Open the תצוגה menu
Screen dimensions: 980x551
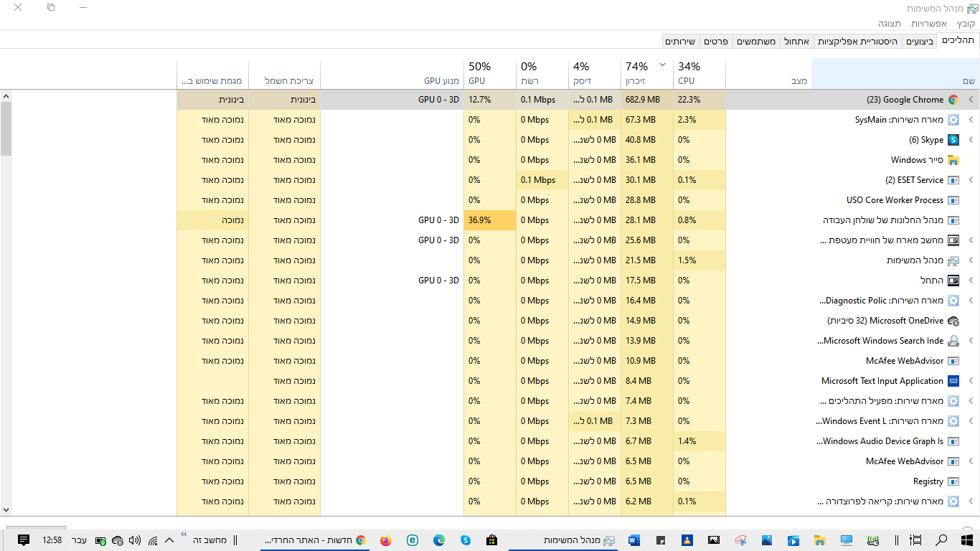point(890,24)
